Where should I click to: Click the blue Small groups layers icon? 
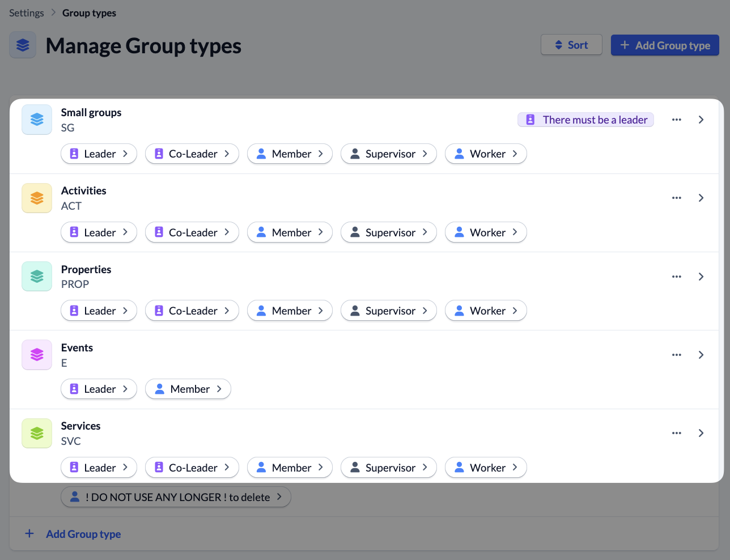click(x=37, y=120)
